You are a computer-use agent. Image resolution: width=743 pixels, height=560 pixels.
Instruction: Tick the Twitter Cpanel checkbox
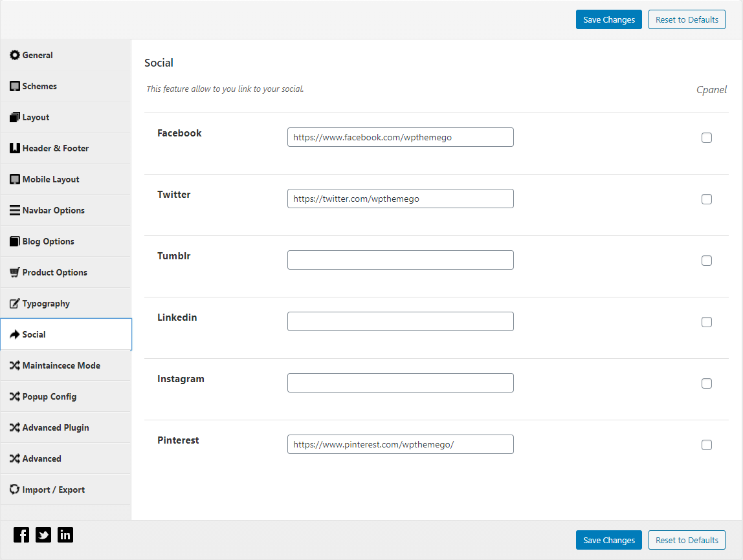point(707,199)
